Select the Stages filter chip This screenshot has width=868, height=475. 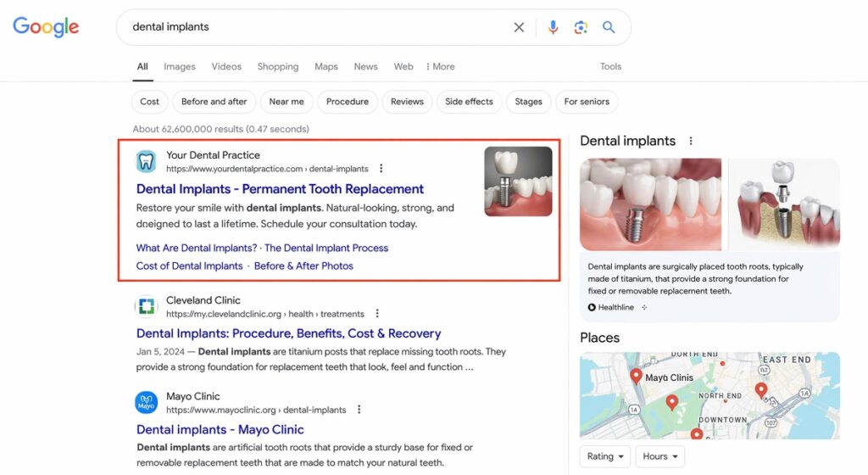pyautogui.click(x=529, y=102)
